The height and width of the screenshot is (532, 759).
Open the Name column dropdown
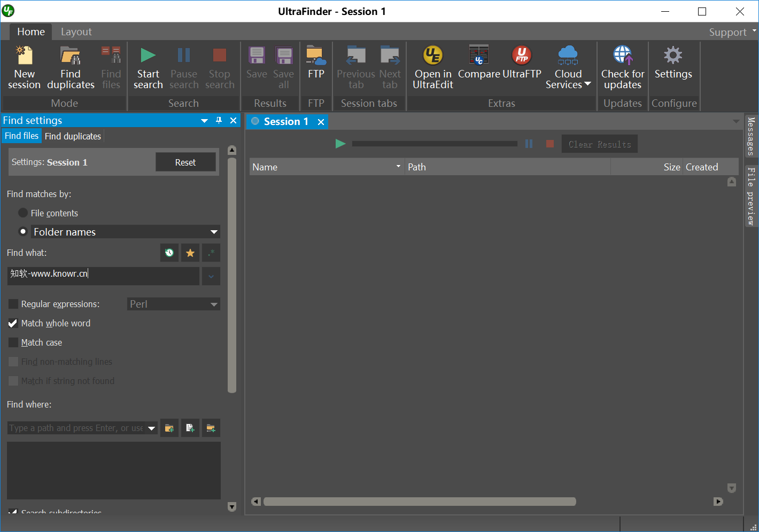pyautogui.click(x=398, y=167)
